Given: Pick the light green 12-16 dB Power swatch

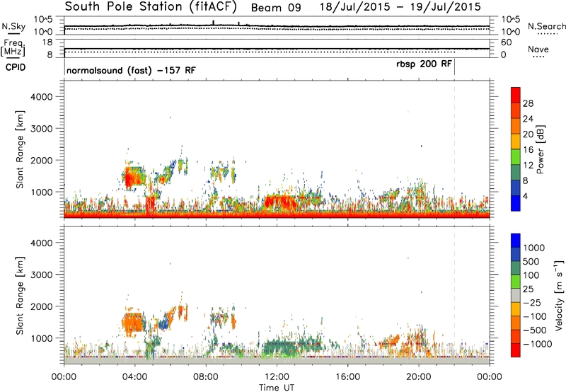Looking at the screenshot, I should [516, 157].
